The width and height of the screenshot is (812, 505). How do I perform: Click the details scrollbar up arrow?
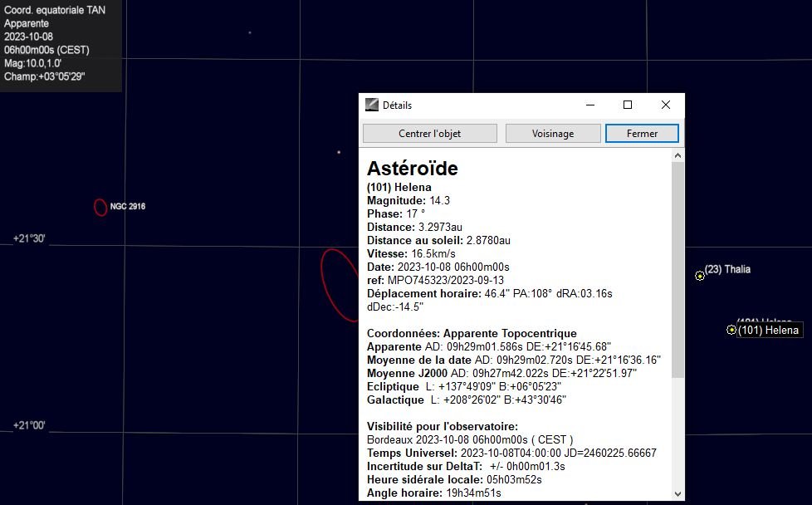coord(677,154)
